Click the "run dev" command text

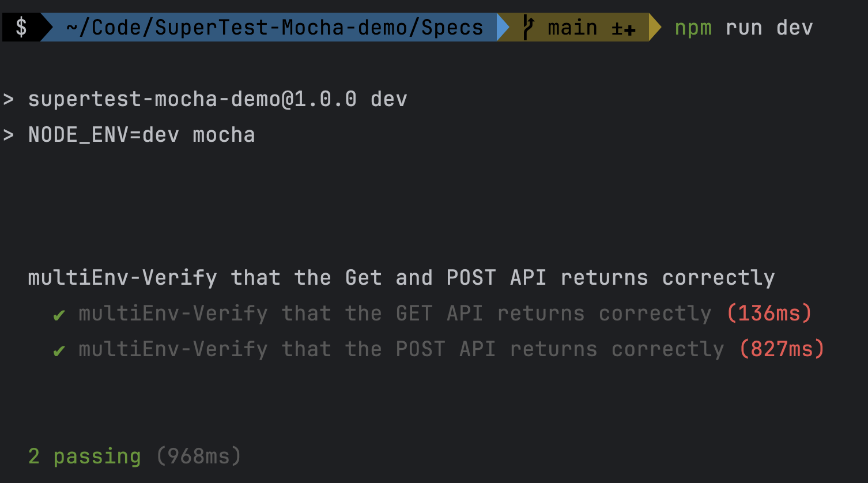(x=769, y=27)
